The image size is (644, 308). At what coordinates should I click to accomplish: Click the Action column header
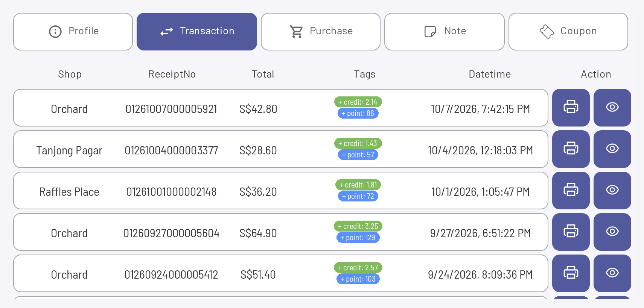596,74
